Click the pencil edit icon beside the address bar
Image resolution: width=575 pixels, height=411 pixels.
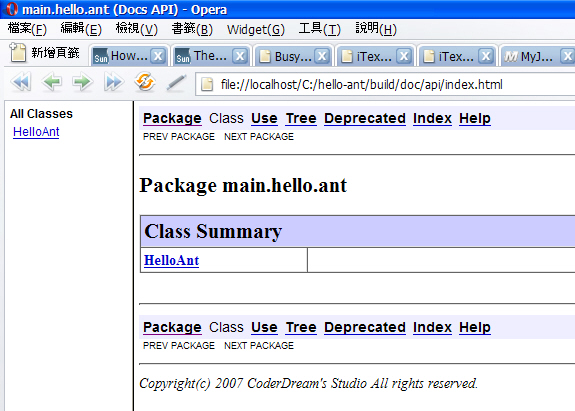point(176,82)
